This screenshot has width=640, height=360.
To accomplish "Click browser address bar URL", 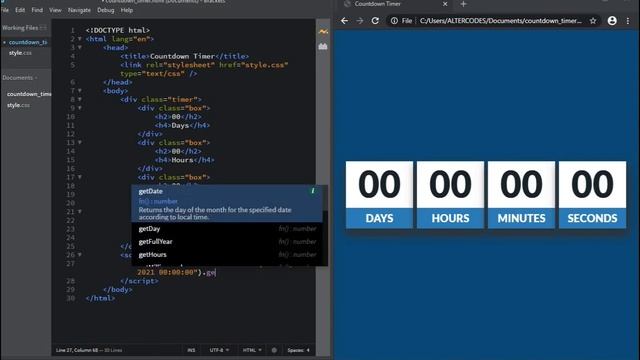I will click(500, 21).
